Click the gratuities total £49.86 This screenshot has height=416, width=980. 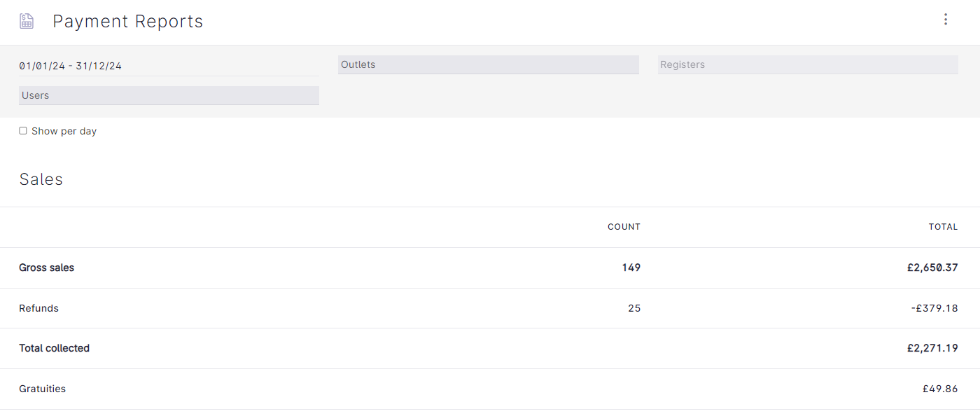click(x=939, y=389)
